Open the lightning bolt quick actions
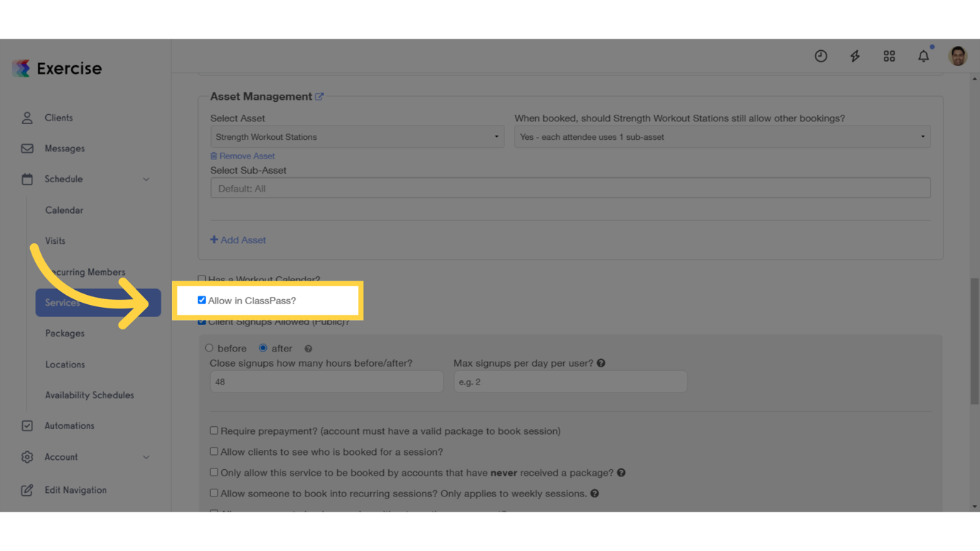Image resolution: width=980 pixels, height=551 pixels. coord(855,56)
